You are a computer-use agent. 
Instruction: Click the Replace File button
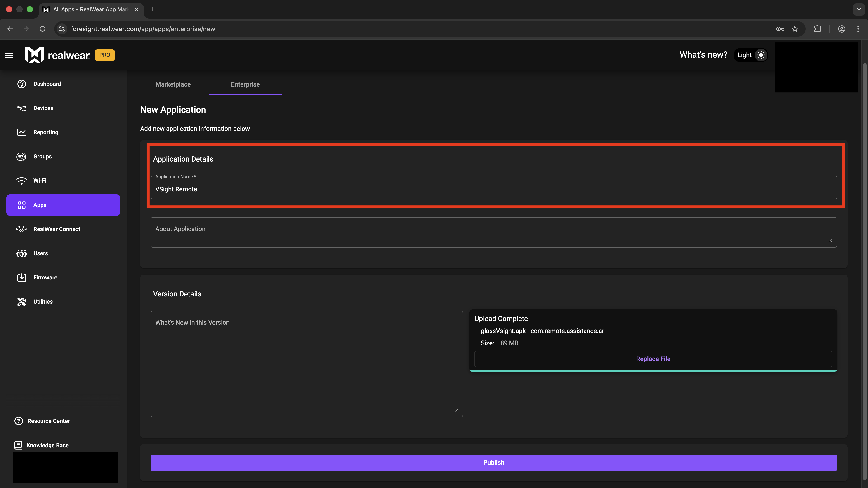[x=653, y=359]
